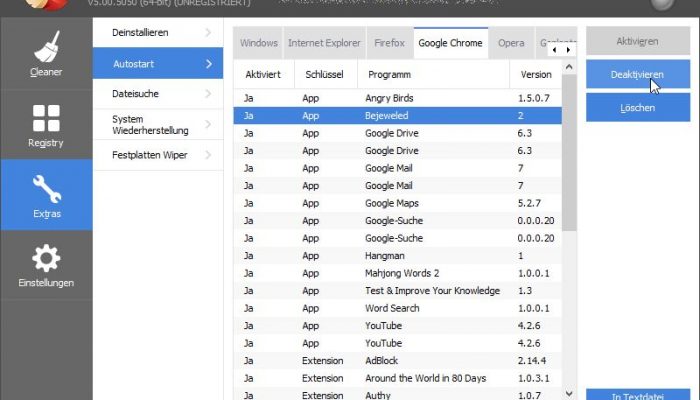Screen dimensions: 700x400
Task: Open Einstellungen gear icon
Action: 46,258
